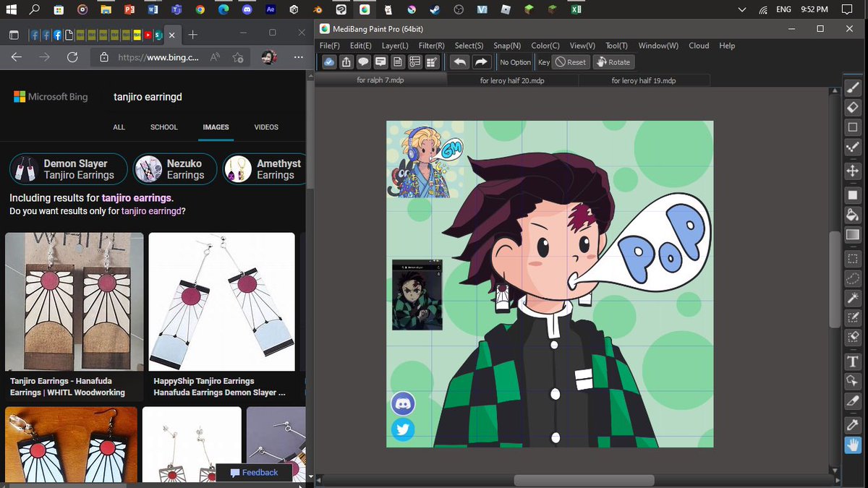
Task: Click the comment box icon in toolbar
Action: (380, 62)
